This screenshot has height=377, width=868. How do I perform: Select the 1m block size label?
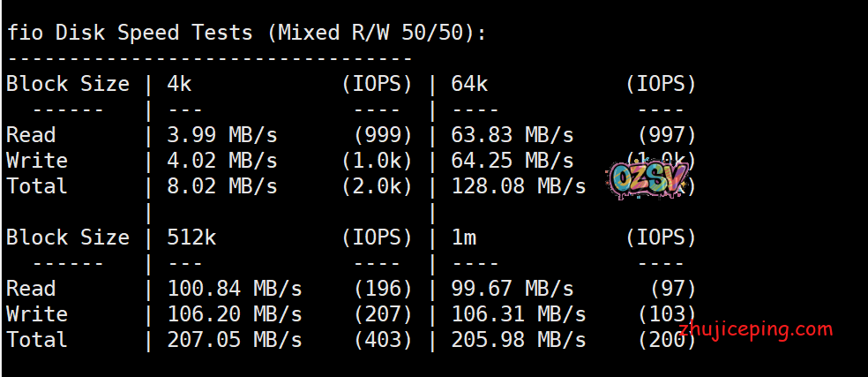click(464, 238)
